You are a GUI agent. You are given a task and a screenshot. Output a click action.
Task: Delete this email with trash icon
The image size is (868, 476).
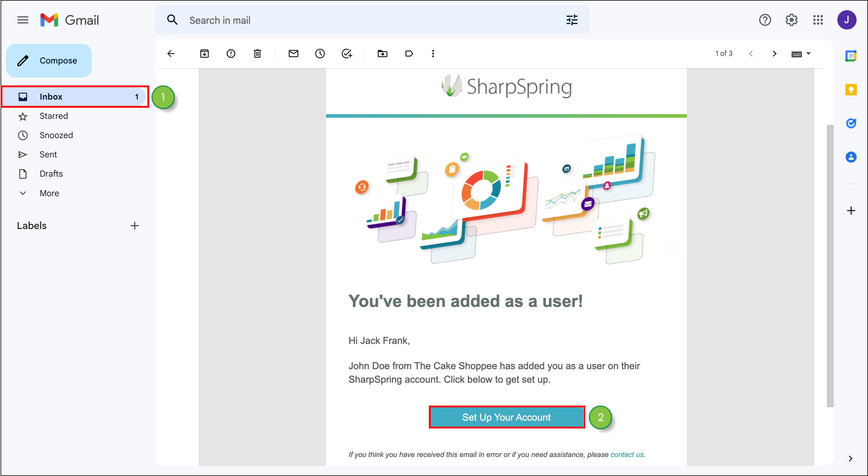tap(257, 54)
